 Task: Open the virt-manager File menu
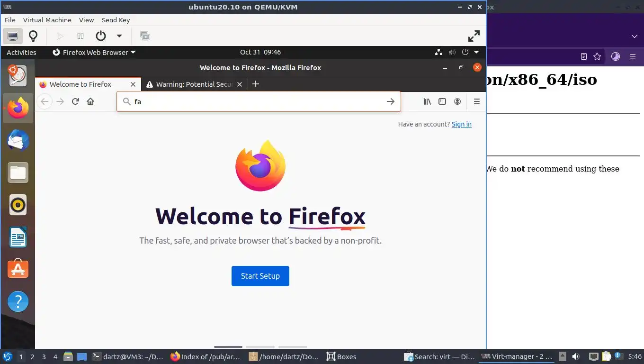(x=10, y=20)
